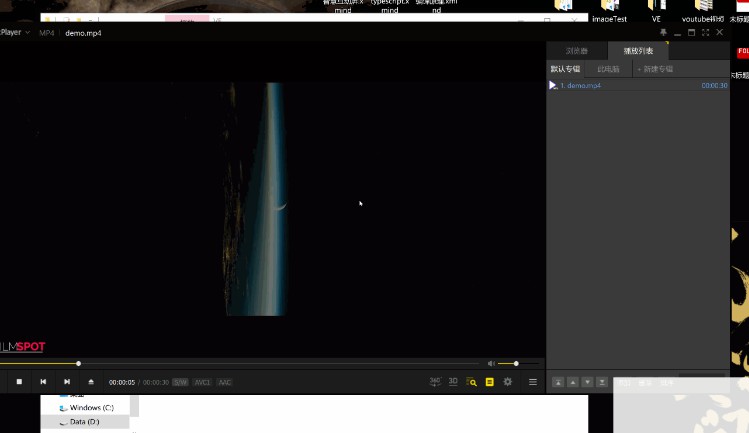This screenshot has width=749, height=433.
Task: Open the 360° video mode icon
Action: click(x=435, y=381)
